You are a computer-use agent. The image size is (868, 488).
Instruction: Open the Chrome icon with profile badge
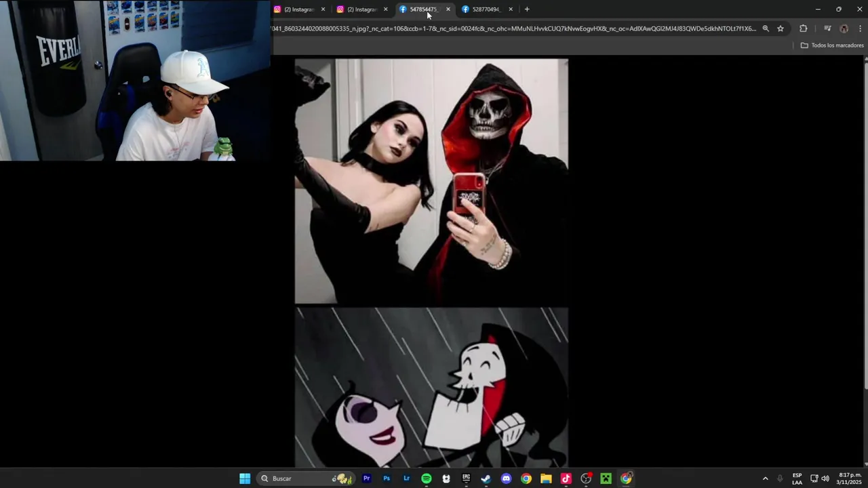click(626, 479)
